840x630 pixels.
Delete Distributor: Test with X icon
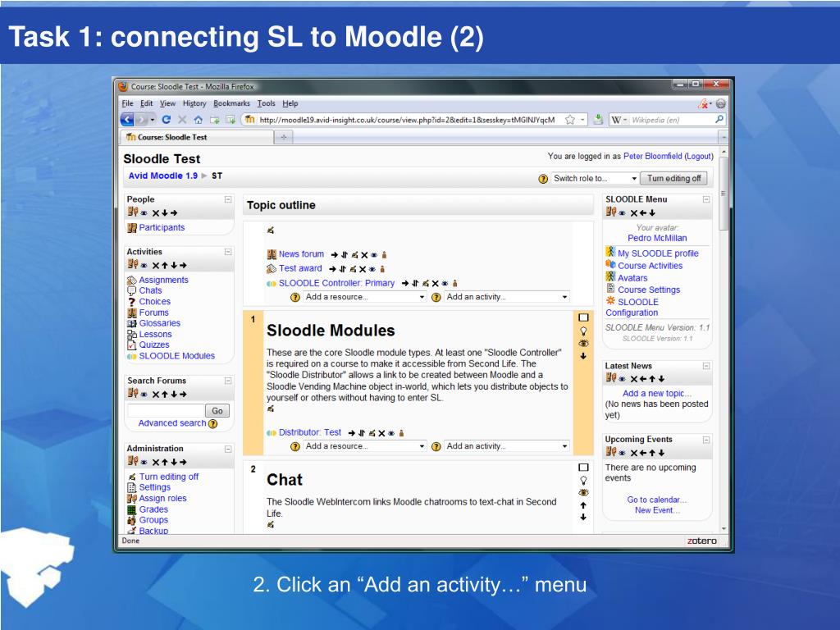381,433
